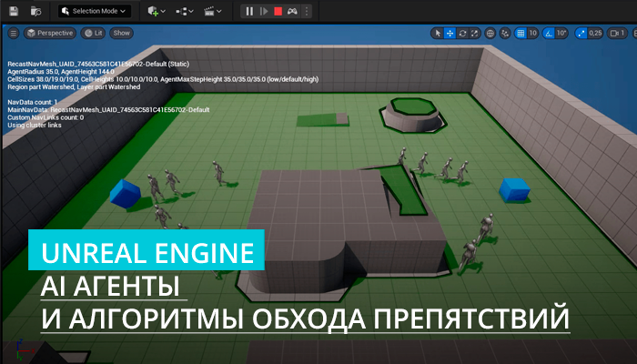Click "Custom NavLinks count: 0" text
Viewport: 637px width, 364px height.
pyautogui.click(x=45, y=117)
